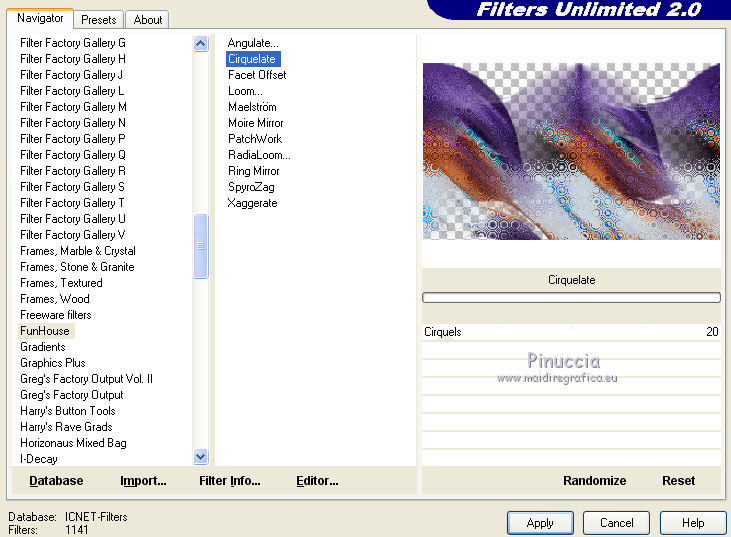731x537 pixels.
Task: Select Filter Factory Gallery U
Action: click(73, 219)
